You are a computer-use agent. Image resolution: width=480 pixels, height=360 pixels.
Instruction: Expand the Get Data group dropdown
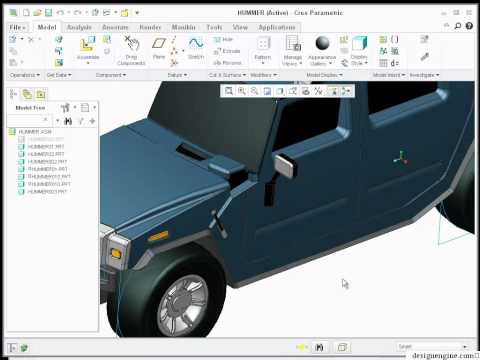tap(59, 75)
